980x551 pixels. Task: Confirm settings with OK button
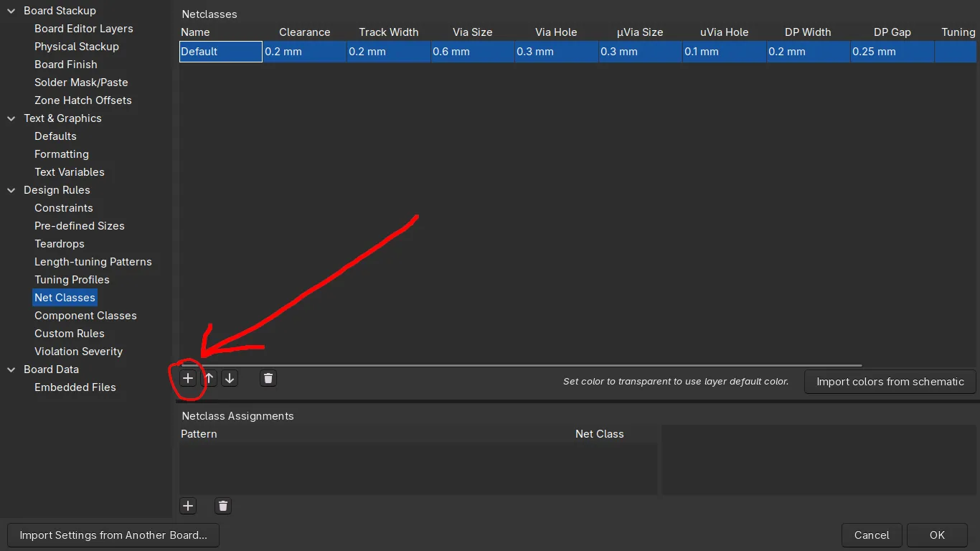937,535
